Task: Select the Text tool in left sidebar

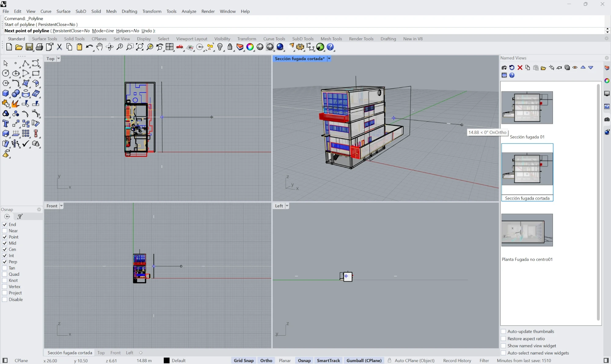Action: coord(5,124)
